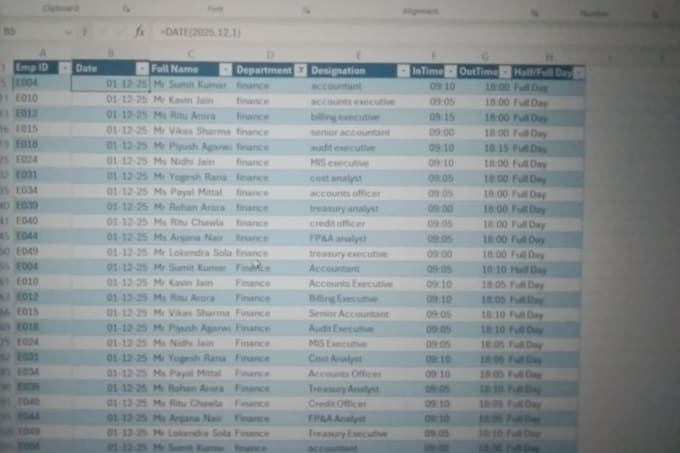680x453 pixels.
Task: Click InTime '09:15' in billing executive row
Action: click(441, 117)
